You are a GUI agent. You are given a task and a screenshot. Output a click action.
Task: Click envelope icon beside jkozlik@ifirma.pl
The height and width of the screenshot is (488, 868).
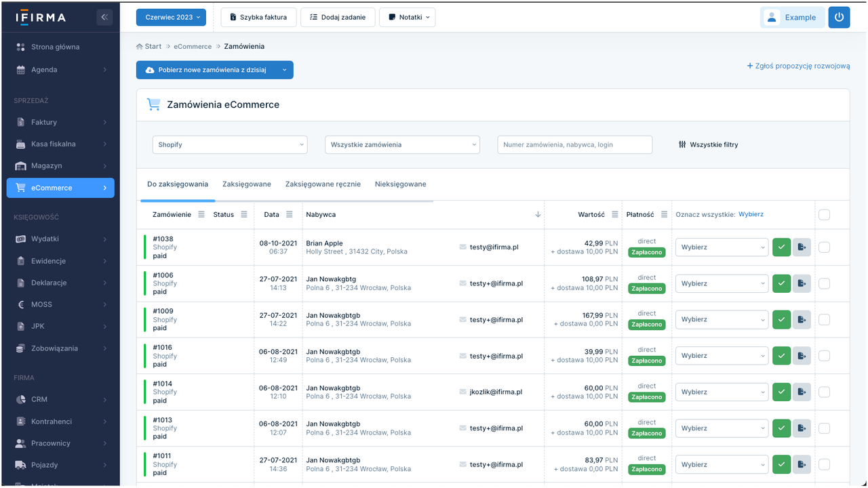(x=463, y=392)
